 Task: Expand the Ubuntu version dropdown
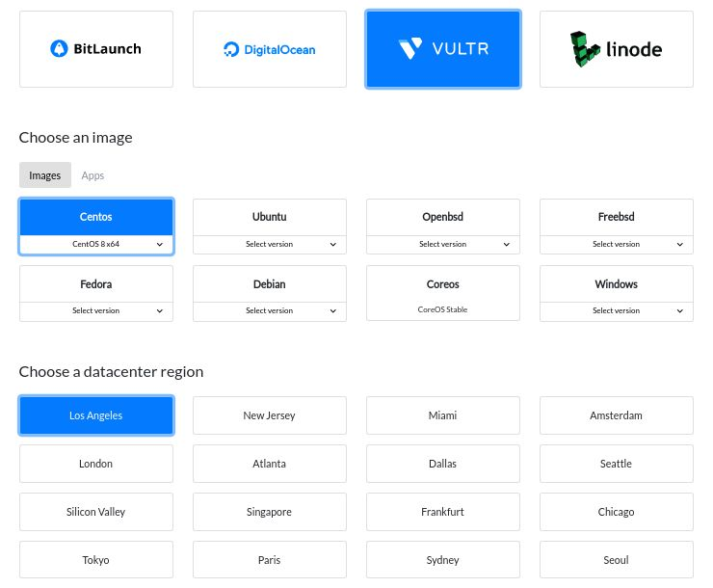(x=270, y=245)
